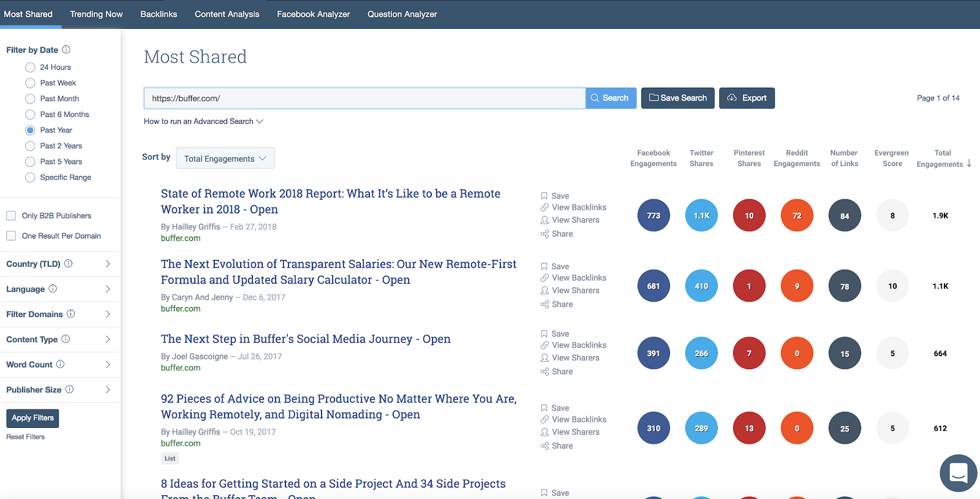Image resolution: width=980 pixels, height=499 pixels.
Task: Save the 92 Pieces of Advice article
Action: [555, 408]
